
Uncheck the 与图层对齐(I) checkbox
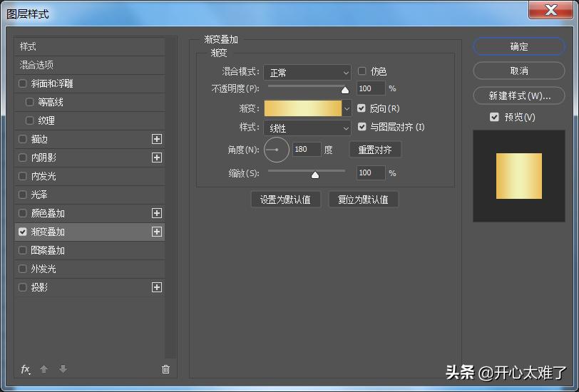point(362,127)
